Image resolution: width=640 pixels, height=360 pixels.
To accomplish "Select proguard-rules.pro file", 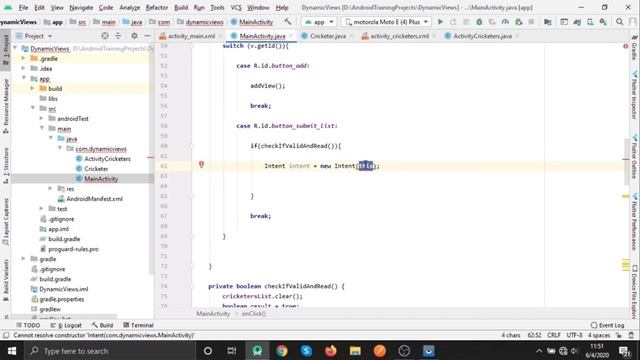I will 73,249.
